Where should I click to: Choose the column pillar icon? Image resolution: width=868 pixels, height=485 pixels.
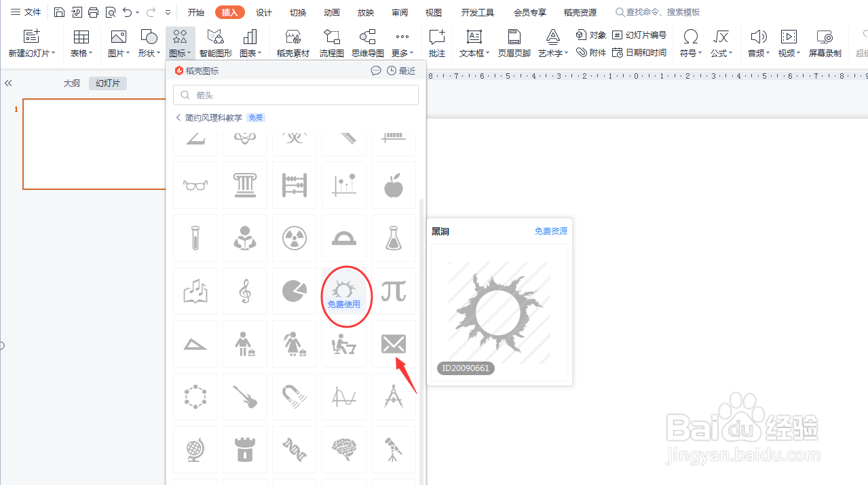tap(245, 185)
